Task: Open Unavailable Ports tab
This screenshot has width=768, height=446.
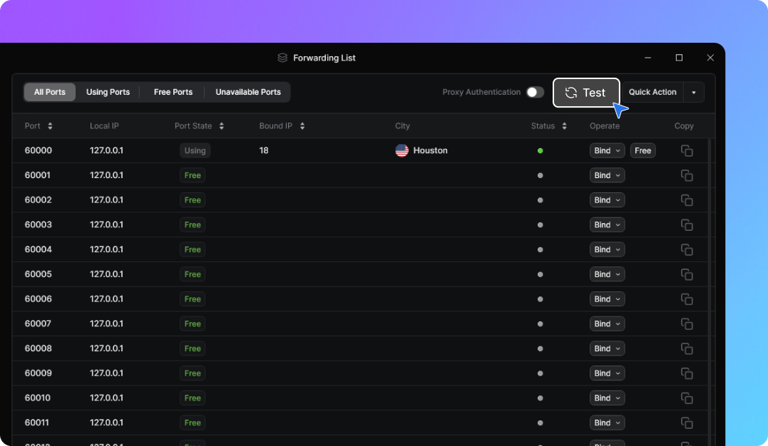Action: [x=248, y=92]
